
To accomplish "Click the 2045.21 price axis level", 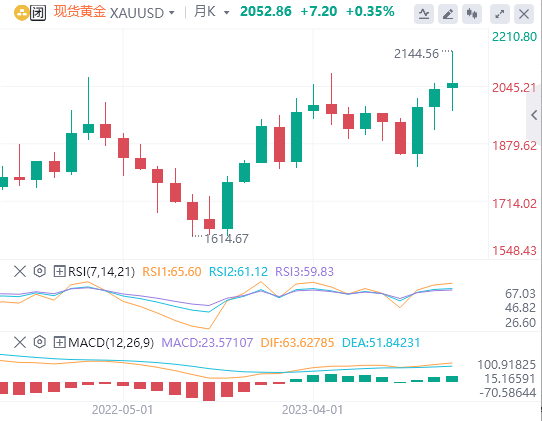I will (x=514, y=88).
